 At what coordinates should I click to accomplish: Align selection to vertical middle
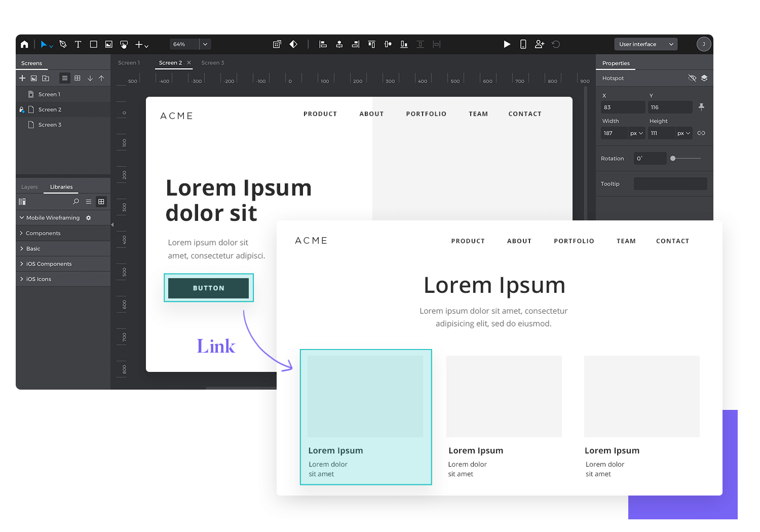[x=388, y=45]
